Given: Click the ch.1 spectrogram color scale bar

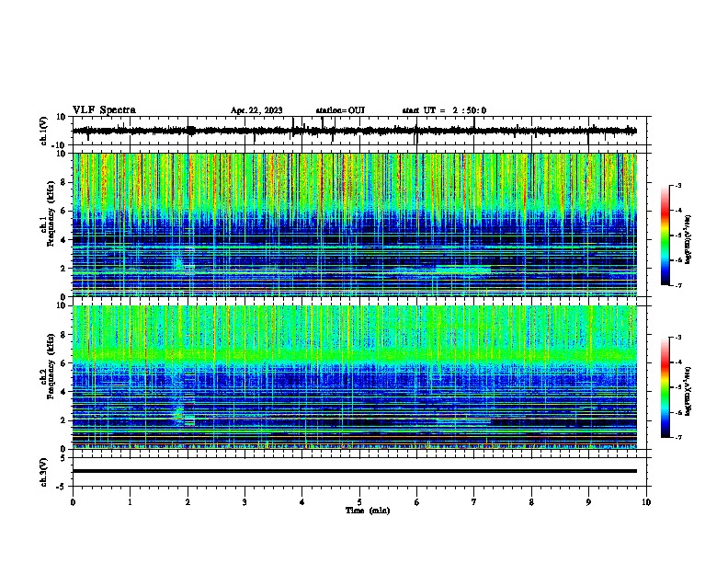Looking at the screenshot, I should [x=665, y=236].
